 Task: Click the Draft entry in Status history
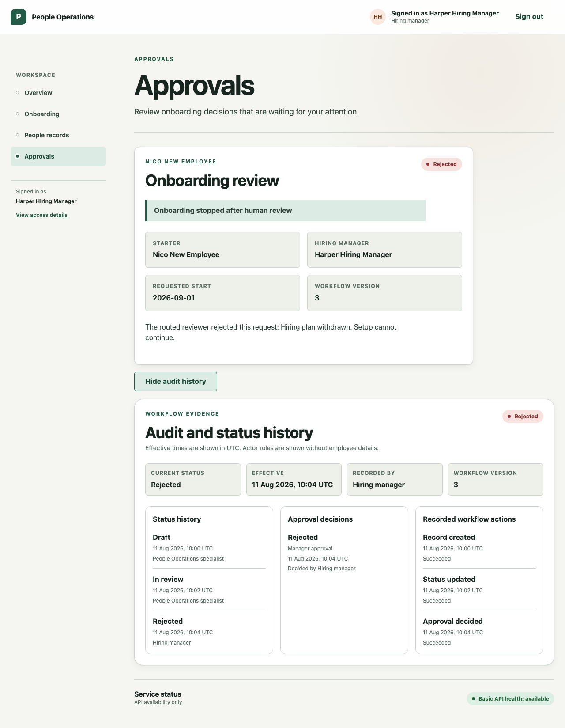[x=209, y=548]
